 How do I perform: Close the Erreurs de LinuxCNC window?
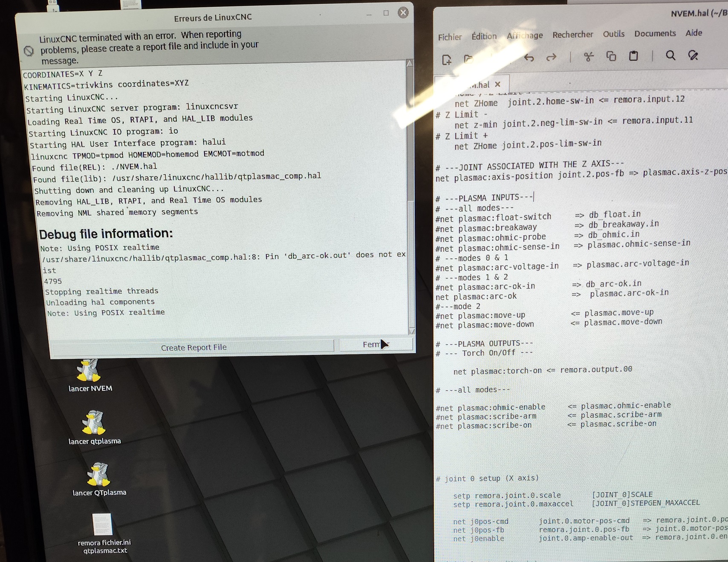click(x=403, y=12)
